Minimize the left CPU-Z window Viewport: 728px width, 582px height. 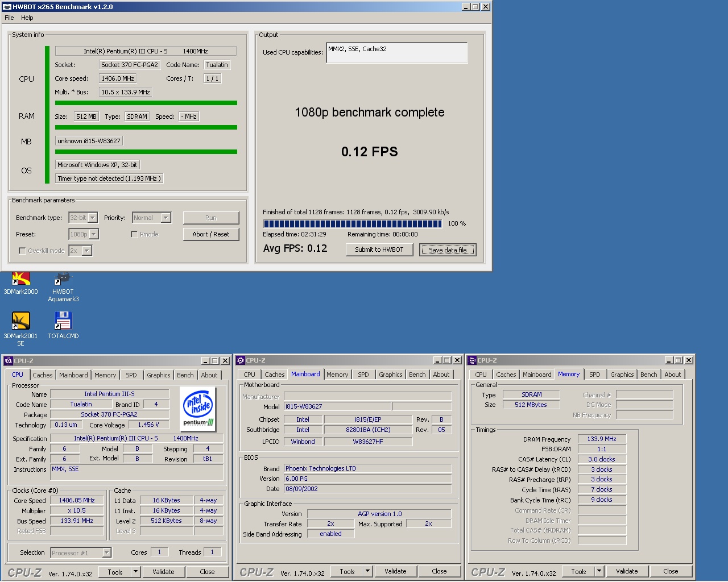click(206, 360)
